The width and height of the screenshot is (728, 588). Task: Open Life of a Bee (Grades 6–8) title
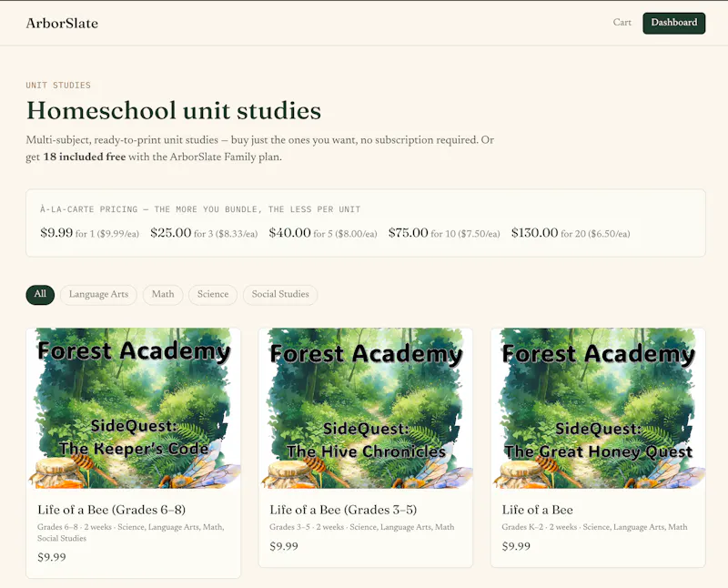(111, 510)
